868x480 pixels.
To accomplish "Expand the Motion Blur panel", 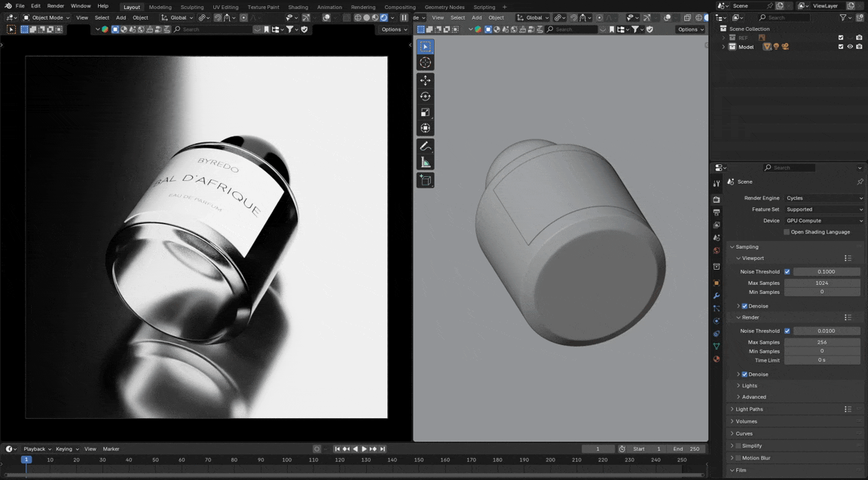I will [756, 458].
